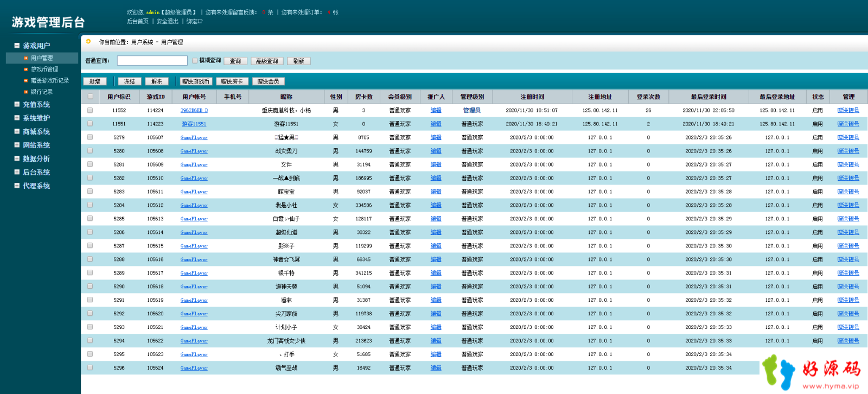Expand the 系统维护 sidebar section
Screen dimensions: 868x394
coord(17,118)
